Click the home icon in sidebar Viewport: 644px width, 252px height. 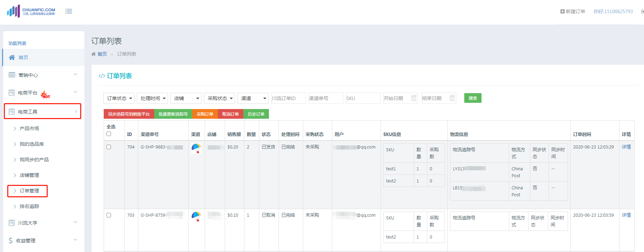coord(12,57)
